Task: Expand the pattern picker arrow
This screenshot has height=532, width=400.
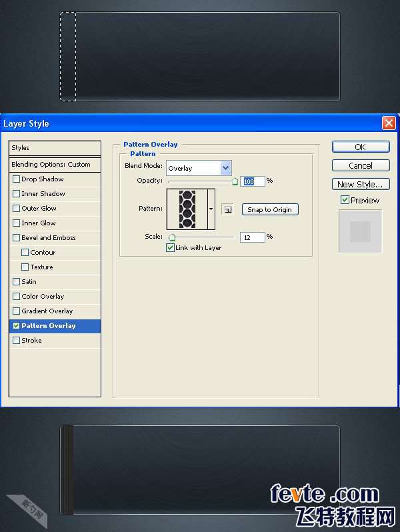Action: click(x=211, y=209)
